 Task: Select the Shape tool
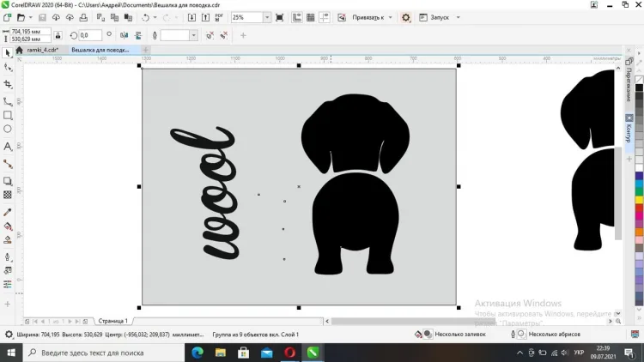coord(8,68)
